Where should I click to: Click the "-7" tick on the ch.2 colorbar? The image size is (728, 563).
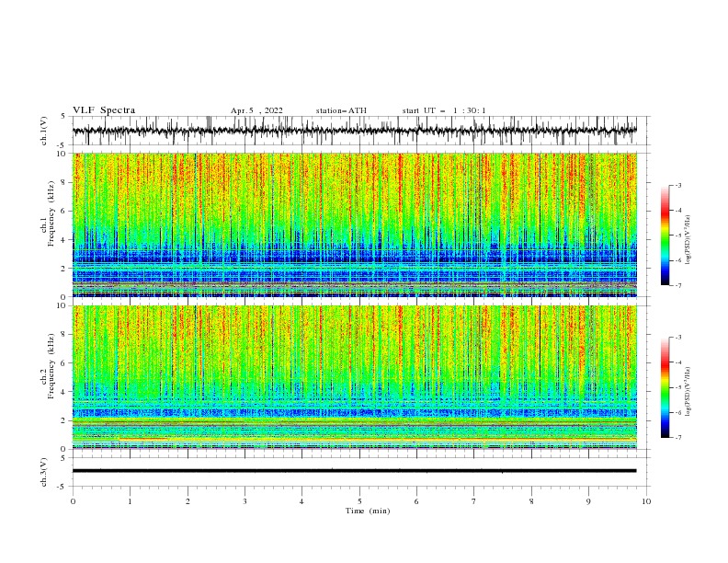pyautogui.click(x=678, y=438)
